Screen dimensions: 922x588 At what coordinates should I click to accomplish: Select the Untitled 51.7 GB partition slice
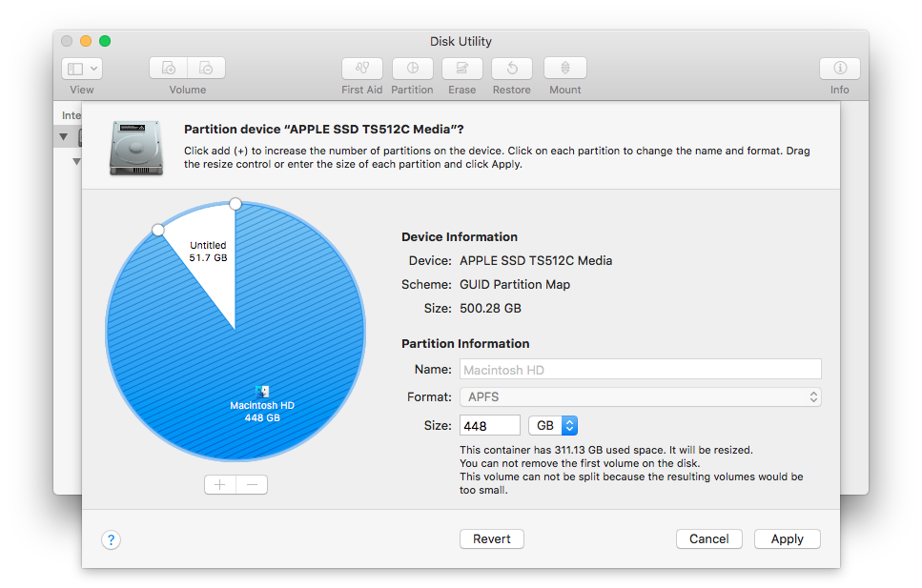(208, 252)
